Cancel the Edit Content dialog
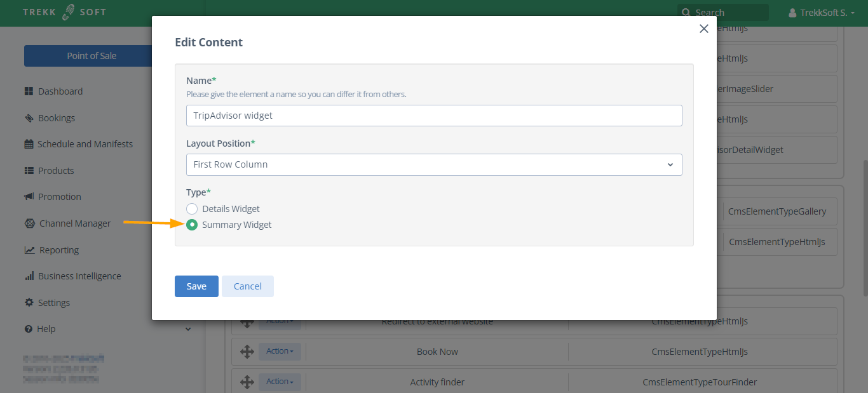Image resolution: width=868 pixels, height=393 pixels. (x=247, y=286)
